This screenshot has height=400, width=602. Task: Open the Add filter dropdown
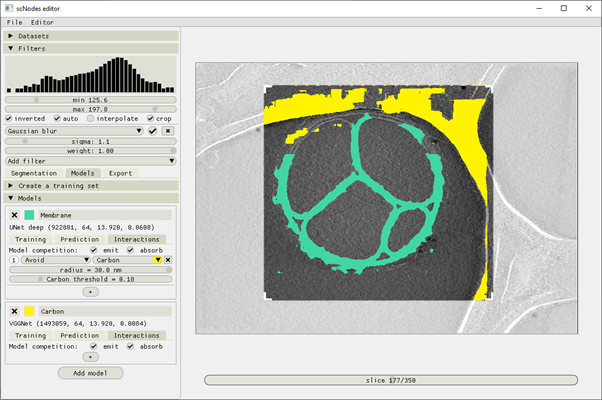tap(91, 161)
